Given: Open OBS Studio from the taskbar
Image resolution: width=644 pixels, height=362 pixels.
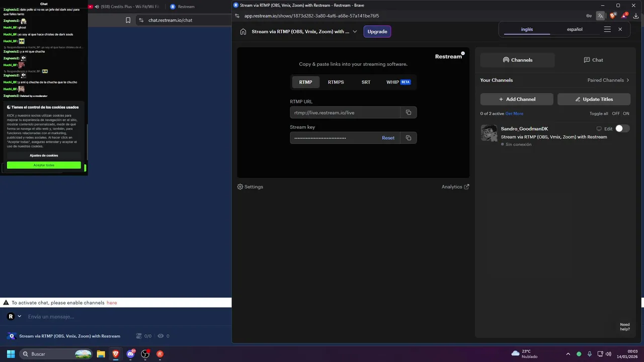Looking at the screenshot, I should [x=145, y=354].
